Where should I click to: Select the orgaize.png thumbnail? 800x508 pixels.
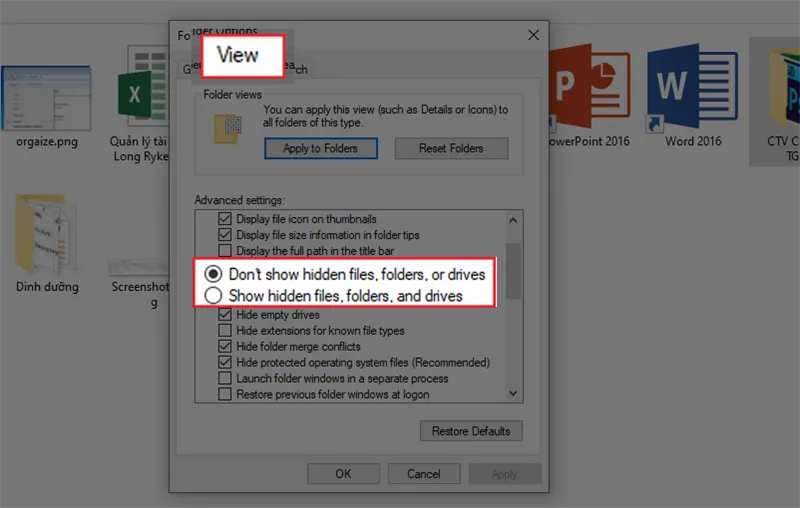tap(46, 98)
